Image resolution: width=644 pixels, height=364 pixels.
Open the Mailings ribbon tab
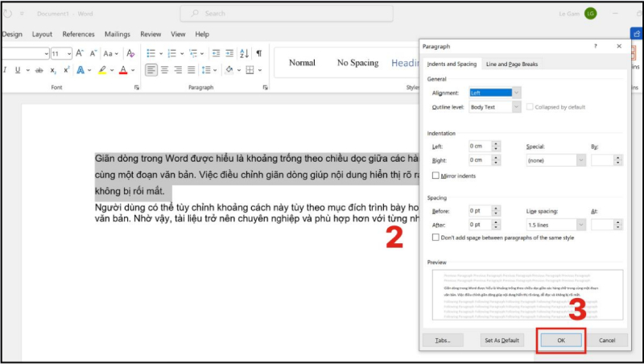(x=117, y=35)
